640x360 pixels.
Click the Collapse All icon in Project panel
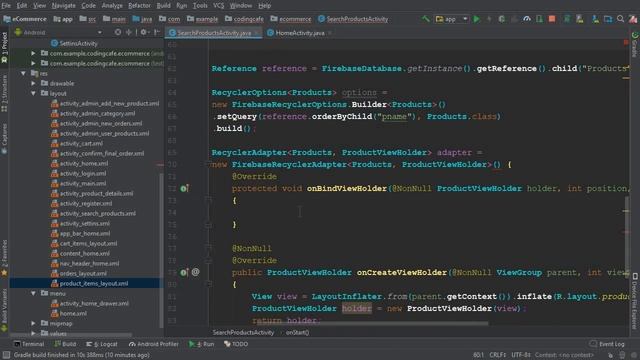tap(129, 32)
